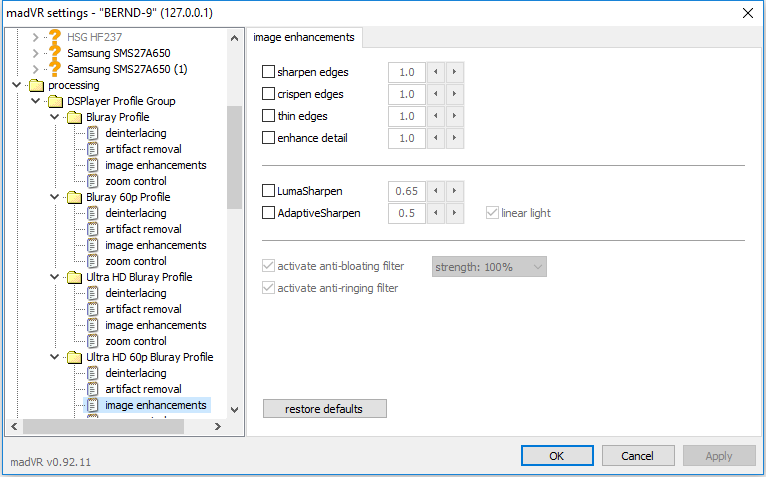
Task: Collapse the processing tree node
Action: click(17, 85)
